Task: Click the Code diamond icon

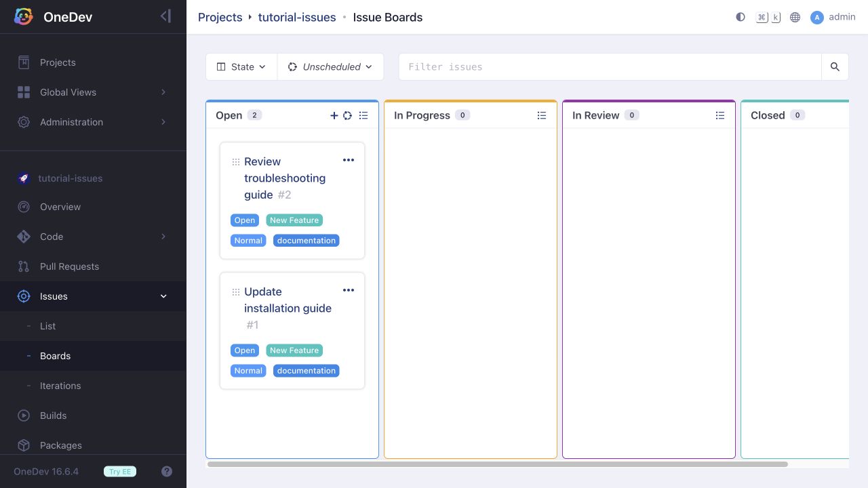Action: tap(24, 237)
